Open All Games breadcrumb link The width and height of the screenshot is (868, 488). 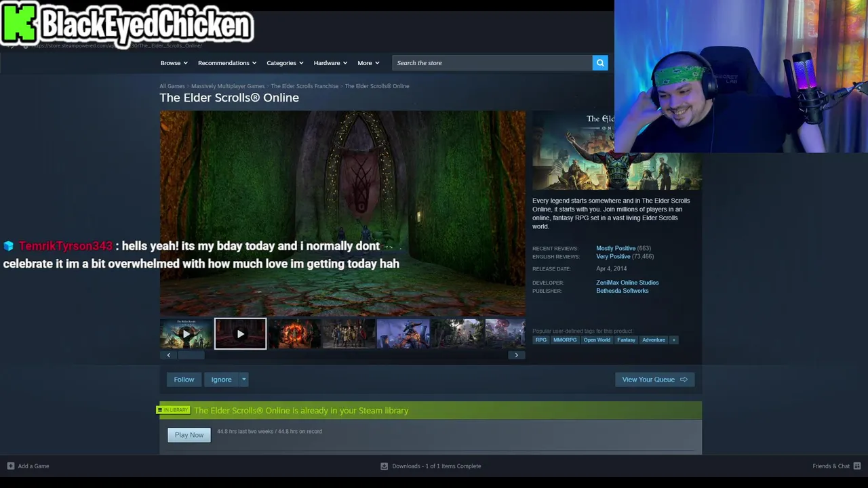[172, 86]
